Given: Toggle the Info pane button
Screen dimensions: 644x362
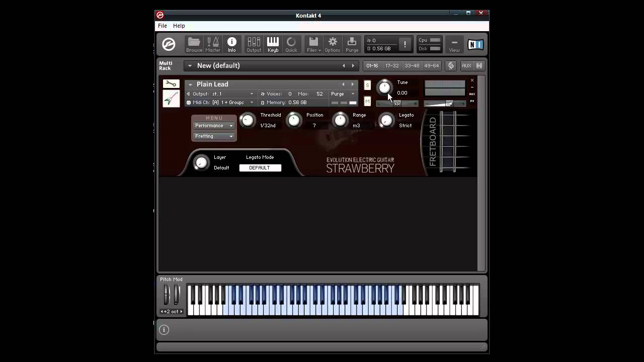Looking at the screenshot, I should (231, 45).
